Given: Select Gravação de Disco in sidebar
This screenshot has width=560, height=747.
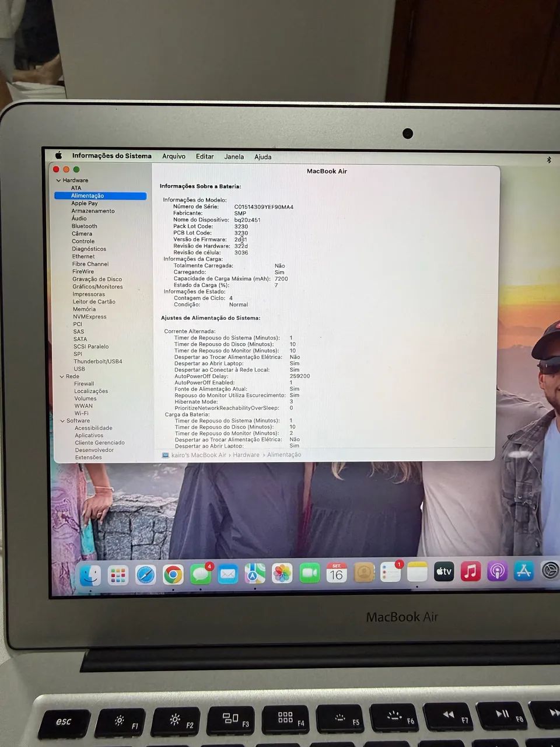Looking at the screenshot, I should 97,280.
